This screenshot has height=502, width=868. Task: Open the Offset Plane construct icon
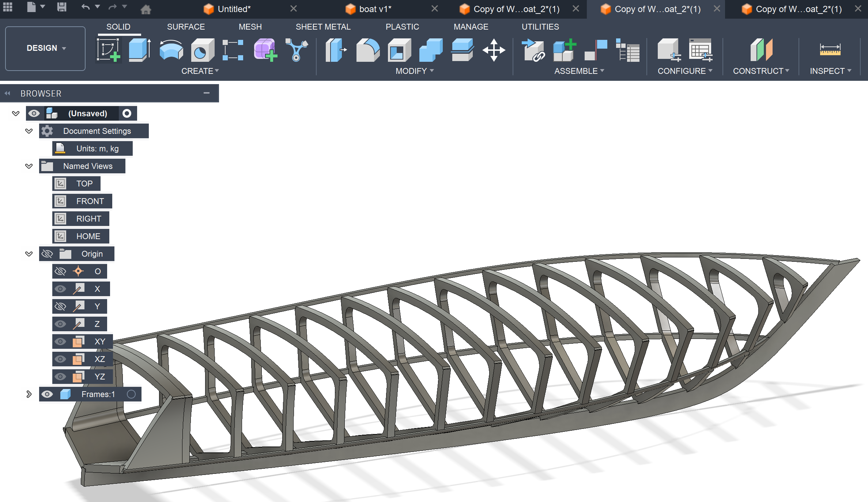(x=761, y=50)
